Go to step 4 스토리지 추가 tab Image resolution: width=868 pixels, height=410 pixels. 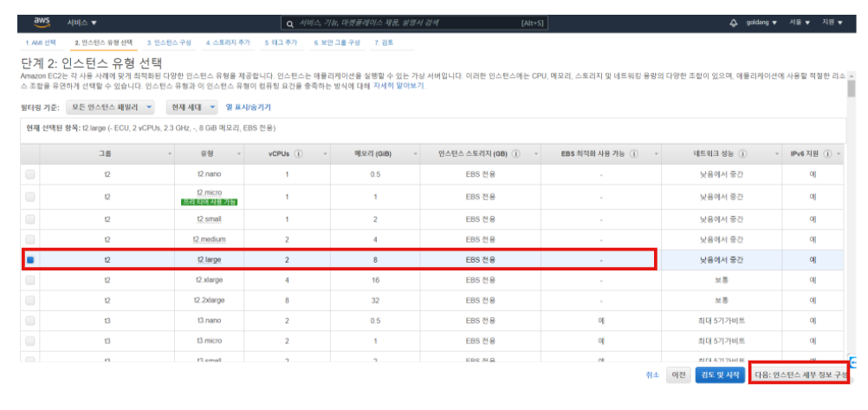tap(228, 42)
